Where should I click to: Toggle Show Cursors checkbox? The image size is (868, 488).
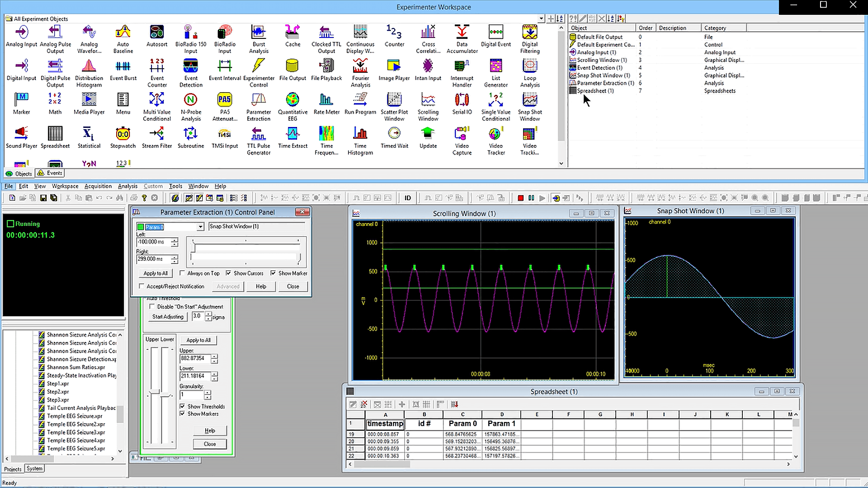(228, 273)
